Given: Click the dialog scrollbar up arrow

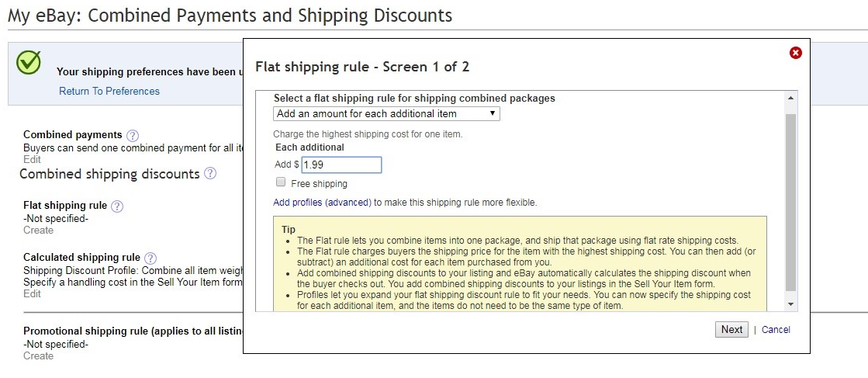Looking at the screenshot, I should (790, 98).
